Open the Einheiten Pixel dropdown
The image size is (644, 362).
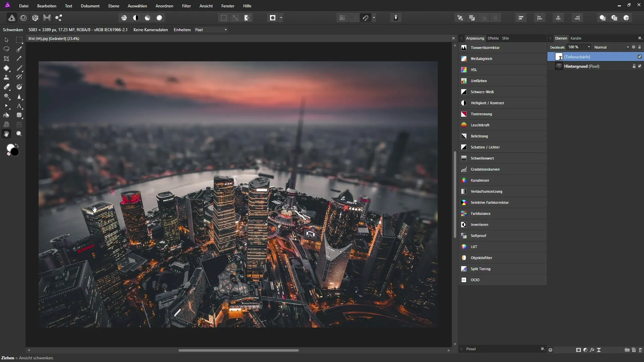(211, 30)
